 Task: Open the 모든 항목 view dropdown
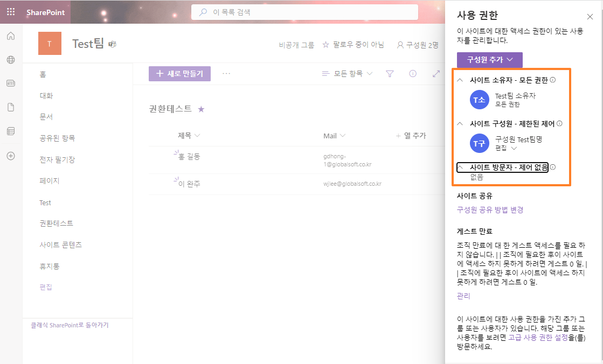click(x=347, y=73)
